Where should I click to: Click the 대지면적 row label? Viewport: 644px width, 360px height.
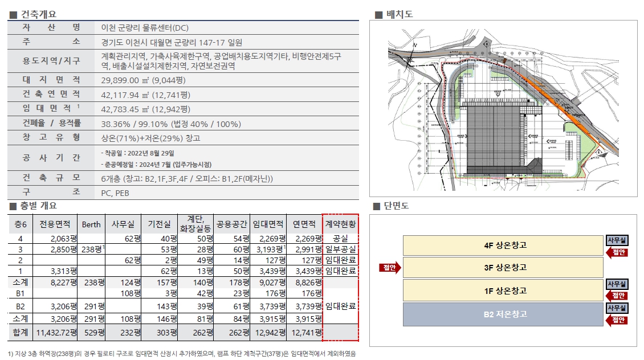tap(51, 80)
